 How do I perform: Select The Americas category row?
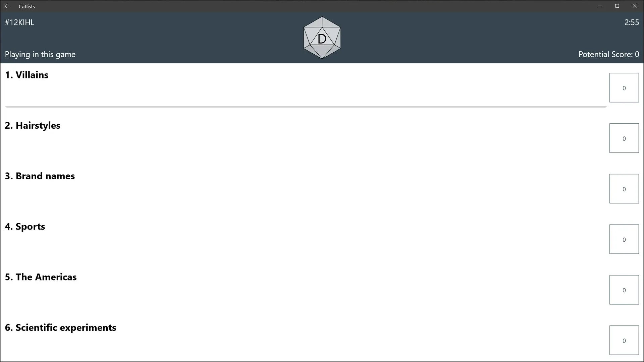click(x=306, y=290)
